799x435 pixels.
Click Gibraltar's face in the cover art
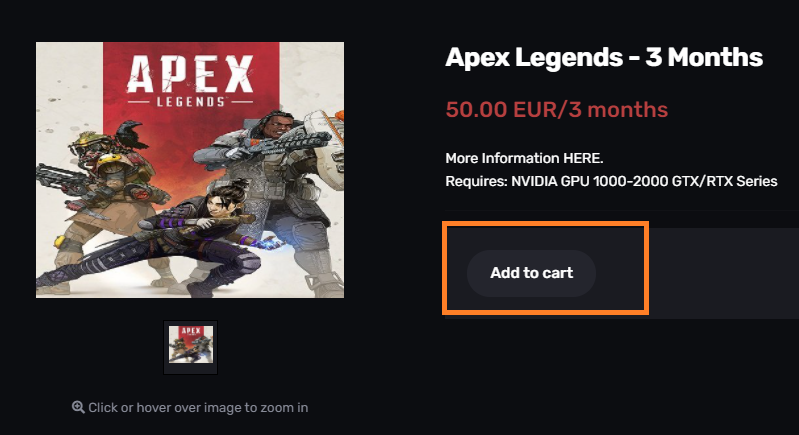[x=279, y=125]
